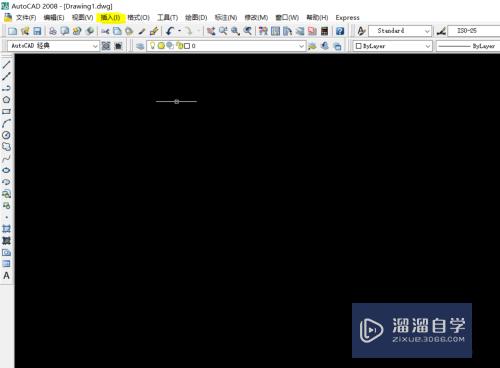Click the Block Editor icon
Viewport: 500px width, 368px height.
point(154,31)
